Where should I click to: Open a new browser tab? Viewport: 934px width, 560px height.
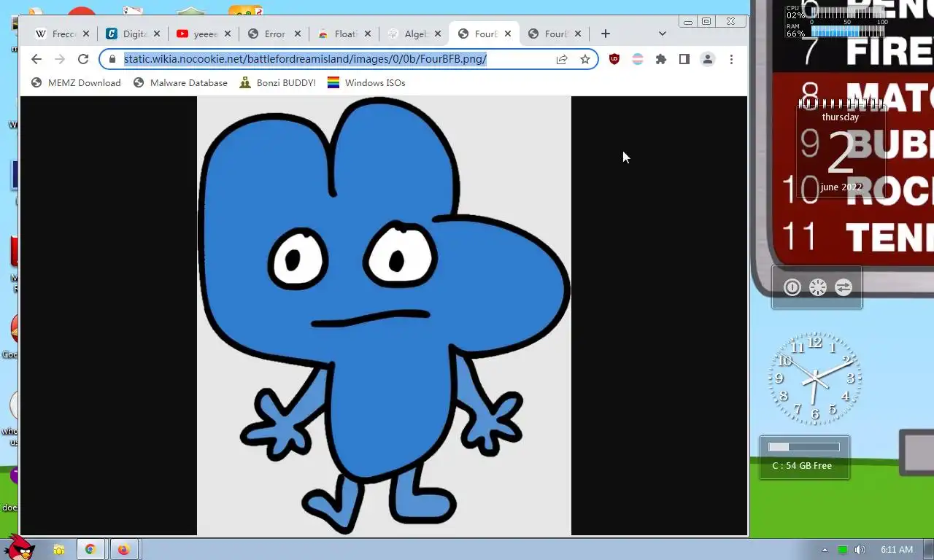coord(606,34)
